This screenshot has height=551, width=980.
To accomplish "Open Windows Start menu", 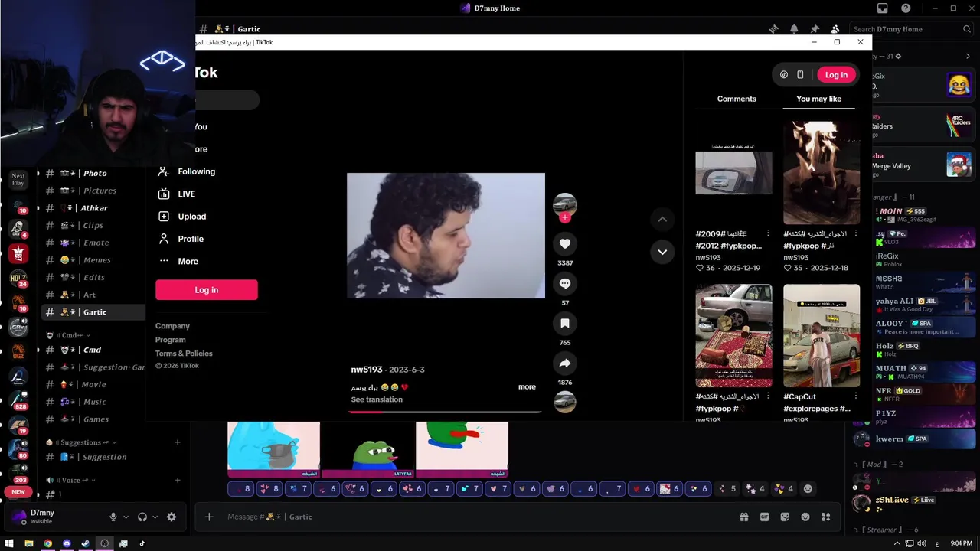I will coord(9,543).
